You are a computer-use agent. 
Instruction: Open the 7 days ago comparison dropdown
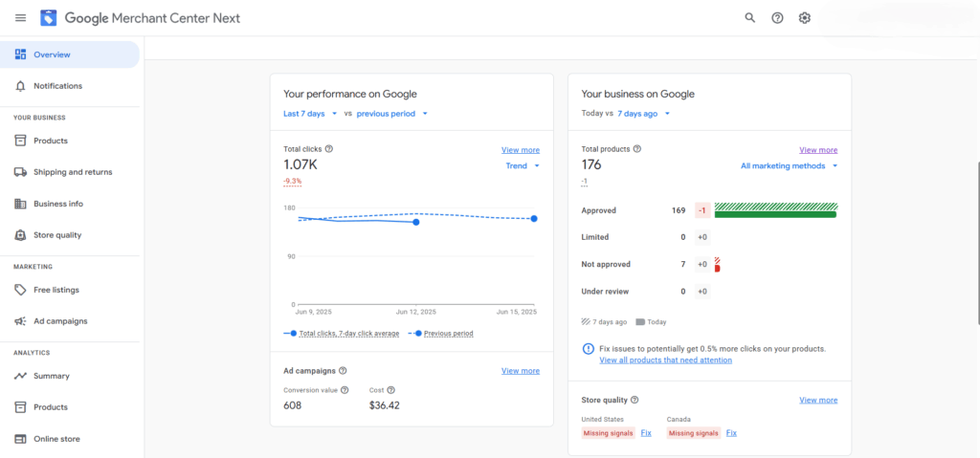[x=643, y=114]
